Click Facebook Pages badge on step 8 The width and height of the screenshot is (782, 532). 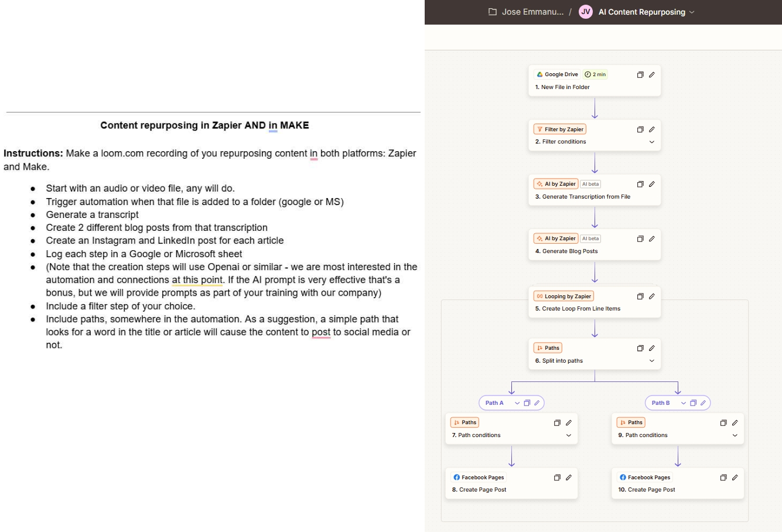point(479,478)
